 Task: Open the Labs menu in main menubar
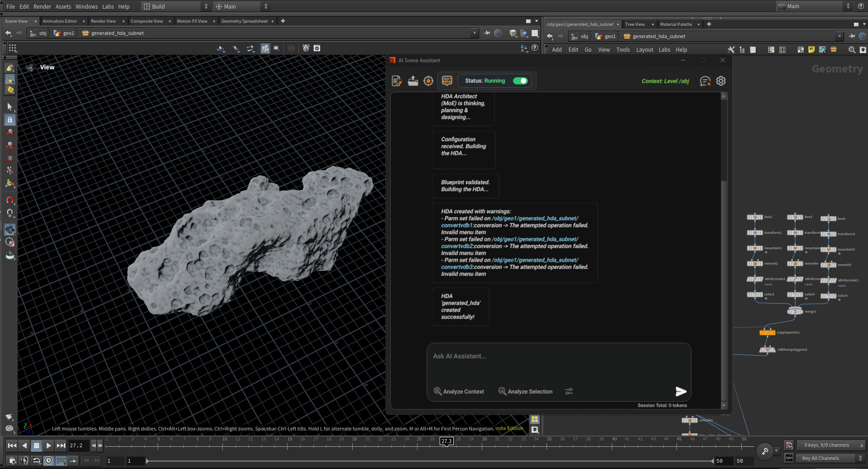[108, 6]
